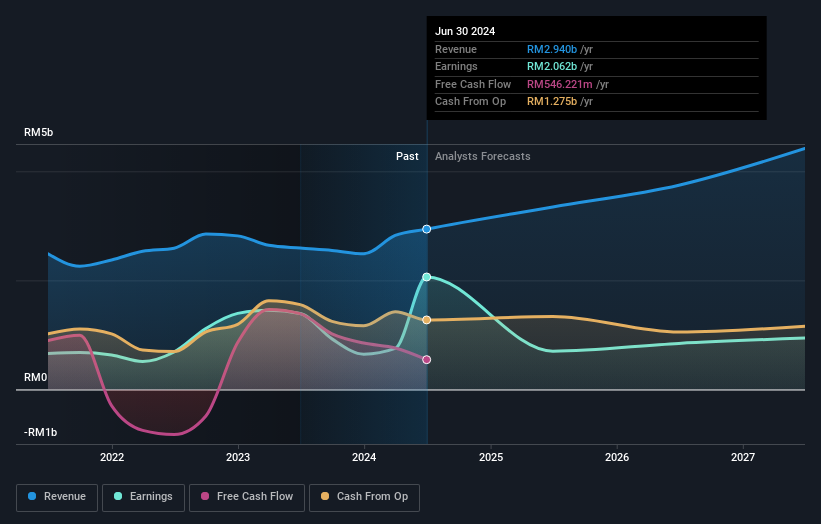The image size is (821, 524).
Task: Click the Analysts Forecasts label
Action: [x=483, y=157]
